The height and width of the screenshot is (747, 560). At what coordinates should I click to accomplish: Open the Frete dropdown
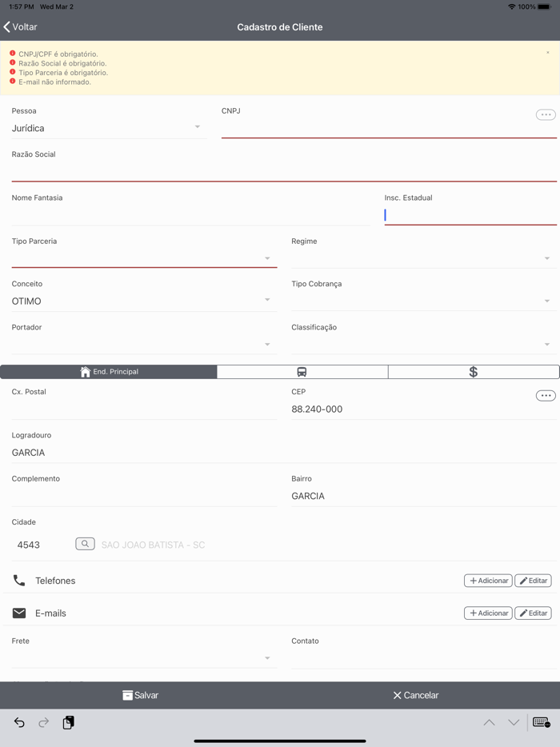click(144, 658)
